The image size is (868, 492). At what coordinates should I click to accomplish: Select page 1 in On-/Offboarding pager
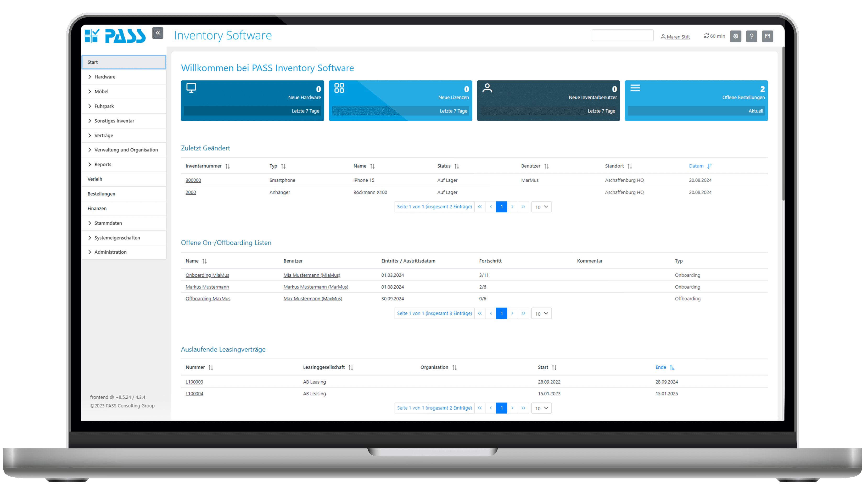click(502, 314)
